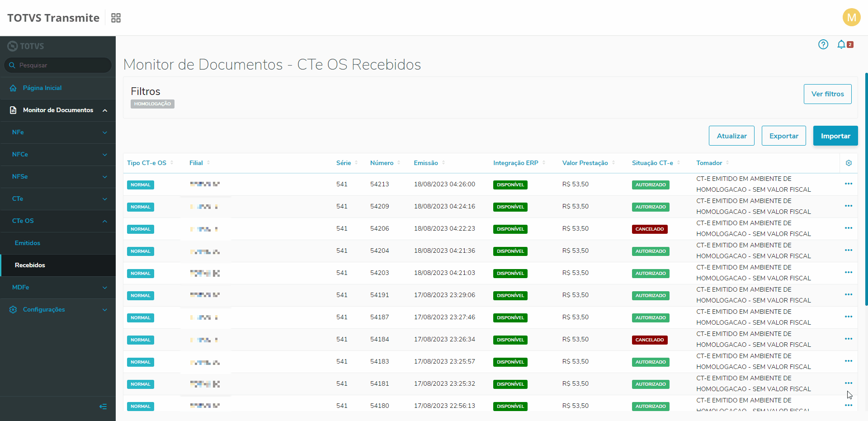Open row actions menu for document 54213

point(849,184)
